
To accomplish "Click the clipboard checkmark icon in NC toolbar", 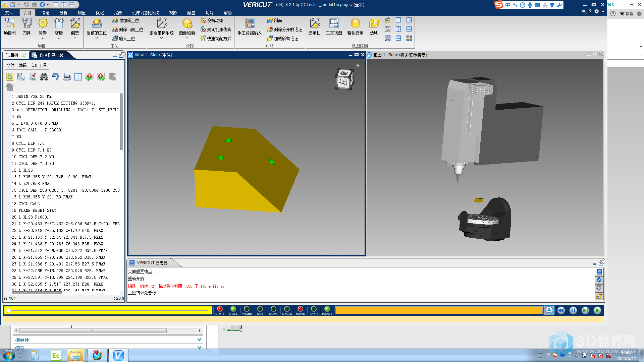I will tap(10, 77).
